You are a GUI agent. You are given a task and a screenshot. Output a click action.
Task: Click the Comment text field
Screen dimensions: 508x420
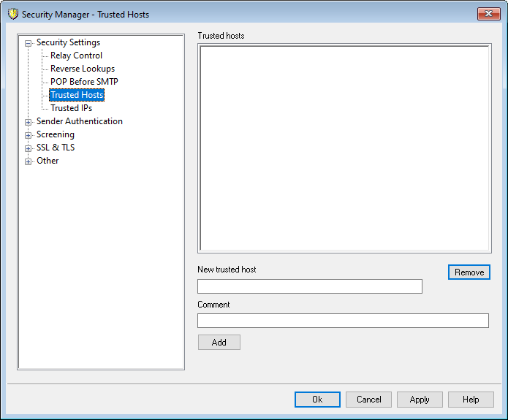pos(343,321)
